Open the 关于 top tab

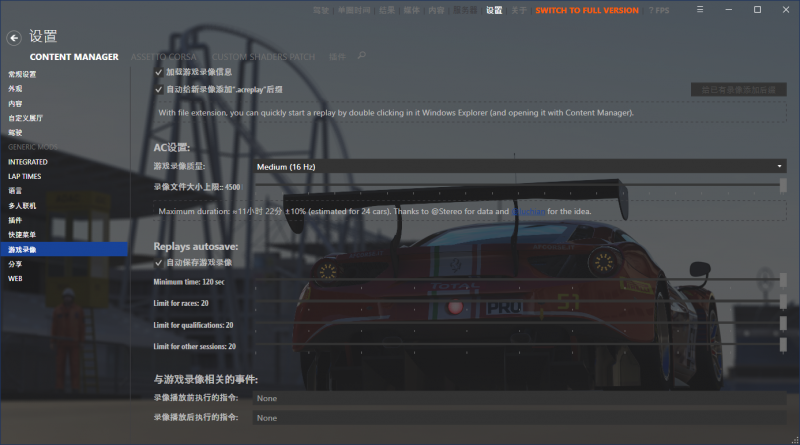[518, 10]
